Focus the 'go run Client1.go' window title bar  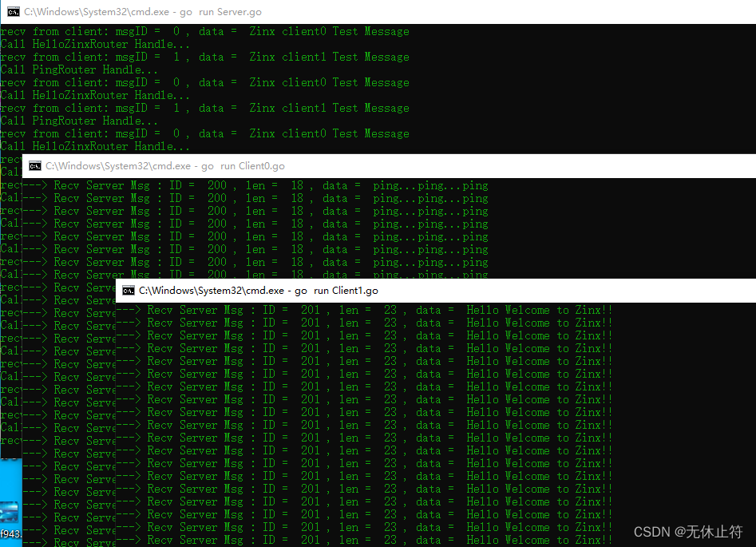(436, 291)
